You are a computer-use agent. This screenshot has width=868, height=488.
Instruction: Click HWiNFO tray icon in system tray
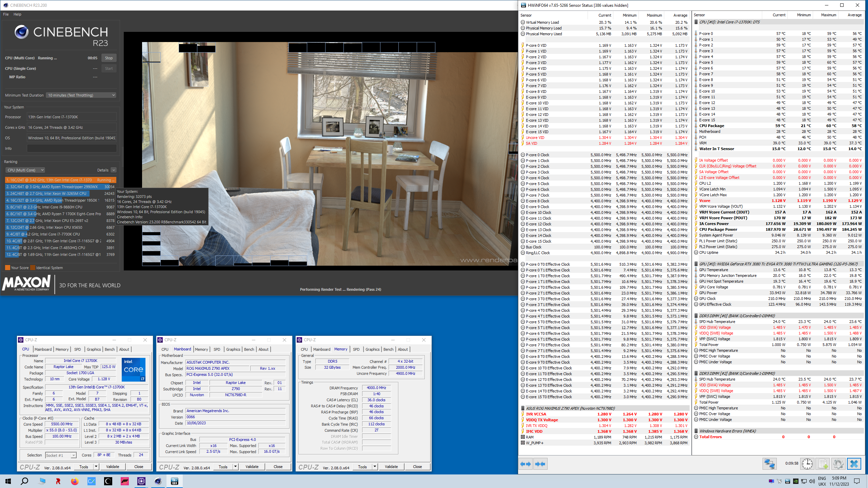pyautogui.click(x=787, y=481)
